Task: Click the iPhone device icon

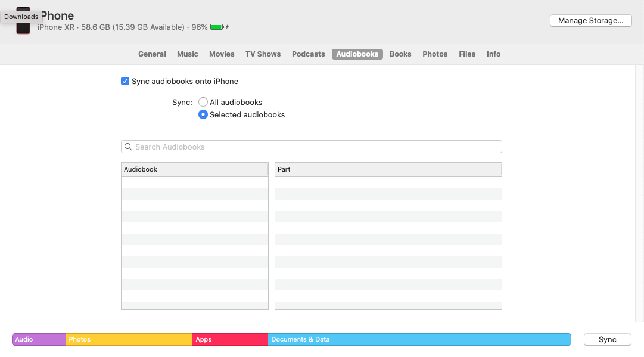Action: [23, 20]
